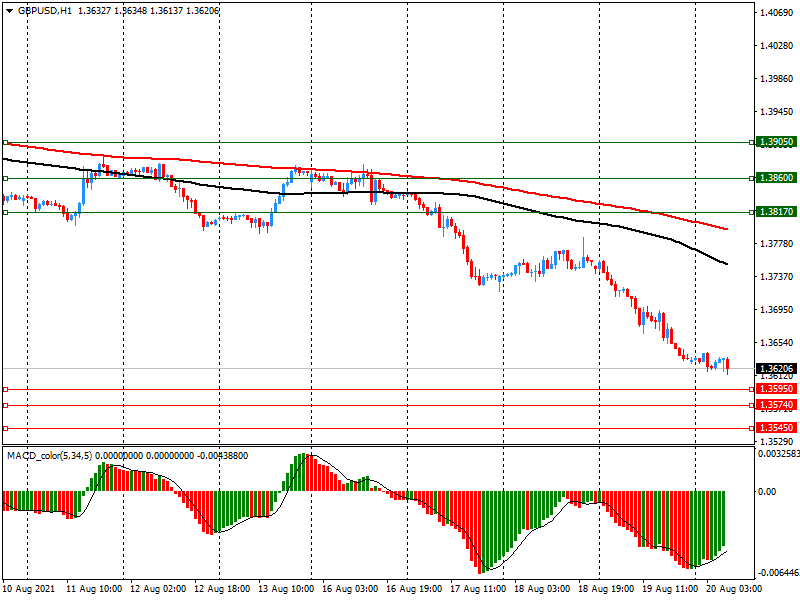800x600 pixels.
Task: Click the 20 Aug 03:00 time axis label
Action: coord(734,589)
